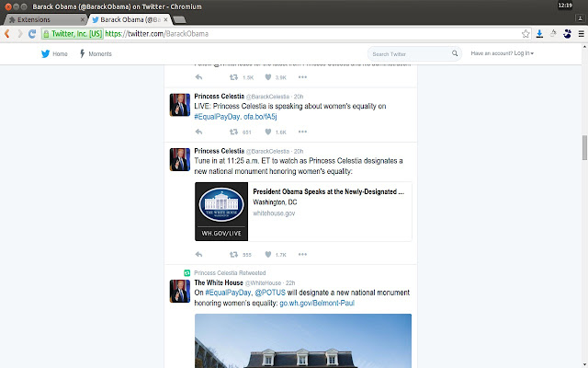
Task: Click the Search Twitter input field
Action: point(409,54)
